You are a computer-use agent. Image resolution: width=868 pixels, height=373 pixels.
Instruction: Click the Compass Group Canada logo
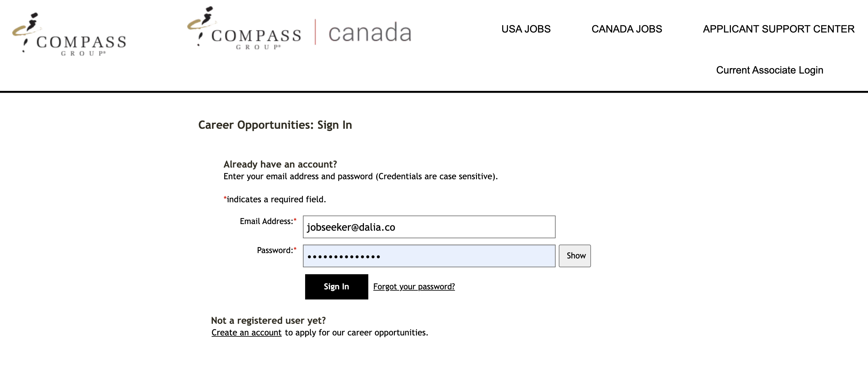tap(299, 30)
